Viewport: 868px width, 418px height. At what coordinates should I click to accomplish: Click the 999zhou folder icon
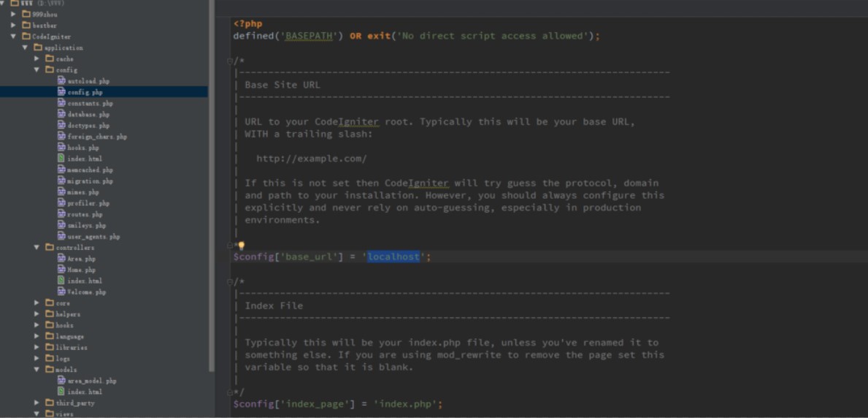click(26, 14)
